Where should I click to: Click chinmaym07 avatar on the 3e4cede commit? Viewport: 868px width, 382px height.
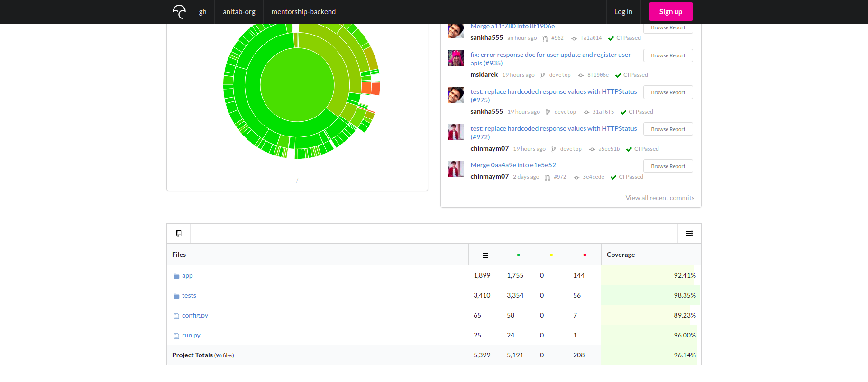click(456, 169)
